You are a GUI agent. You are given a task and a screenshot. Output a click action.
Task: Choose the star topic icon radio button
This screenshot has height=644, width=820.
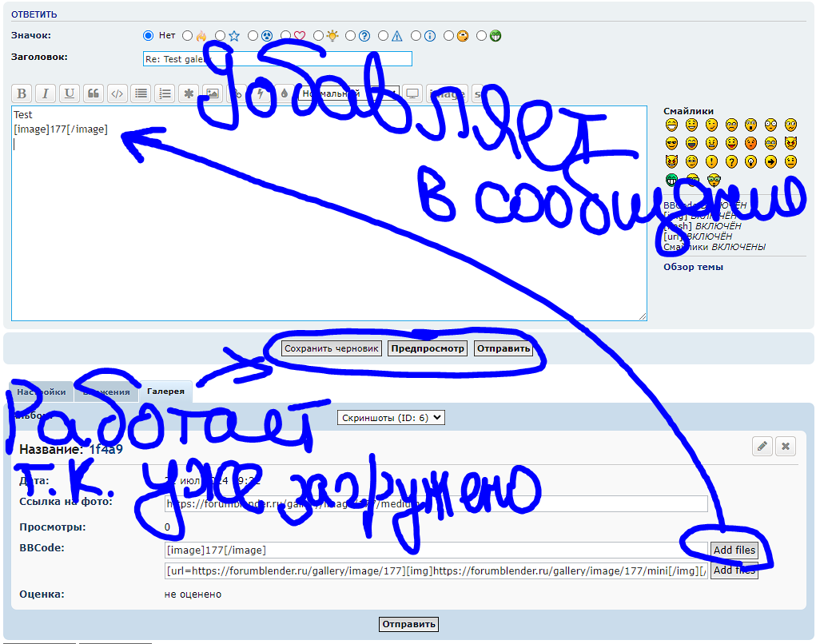click(221, 35)
